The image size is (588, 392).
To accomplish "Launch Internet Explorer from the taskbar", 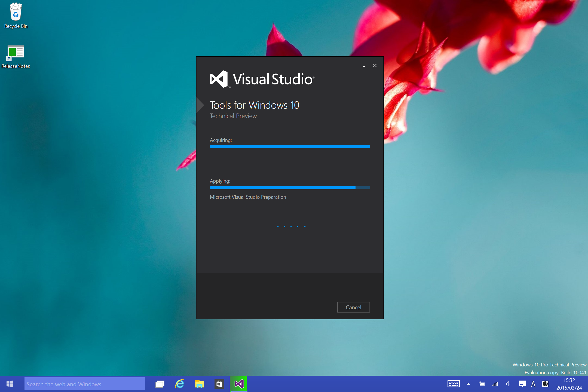I will (179, 384).
